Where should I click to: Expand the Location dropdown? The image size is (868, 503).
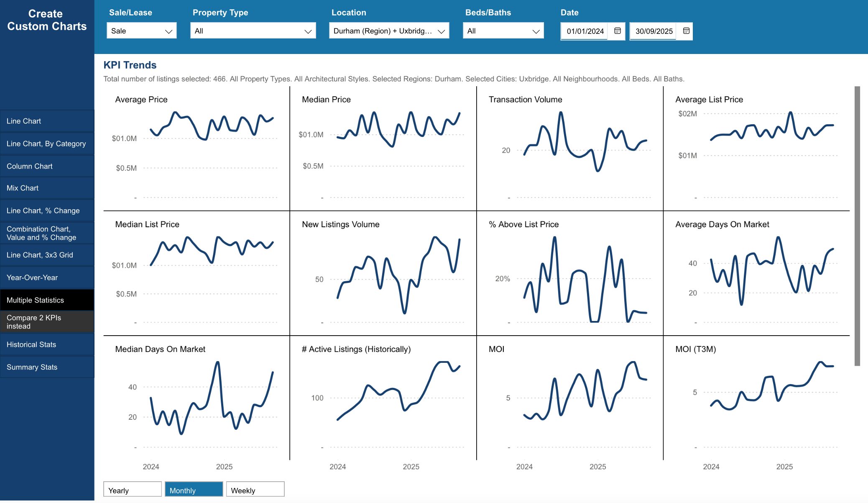(388, 31)
